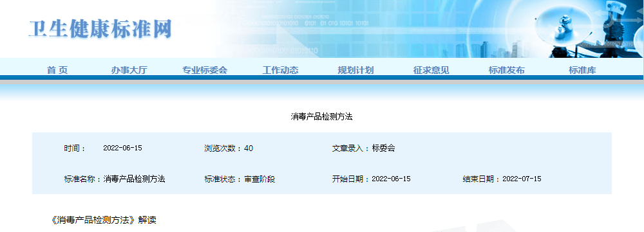
Task: Click the 文章录入：标委会 entry
Action: point(363,148)
